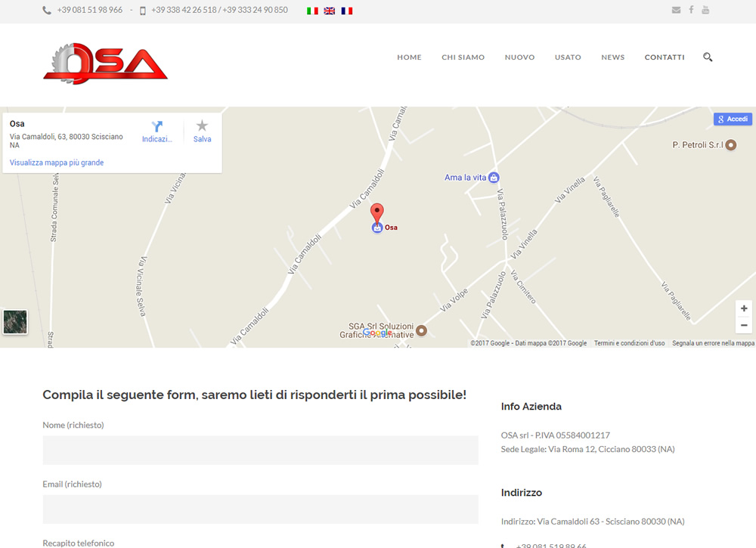Go to the Chi Siamo menu item
The image size is (756, 548).
point(463,57)
